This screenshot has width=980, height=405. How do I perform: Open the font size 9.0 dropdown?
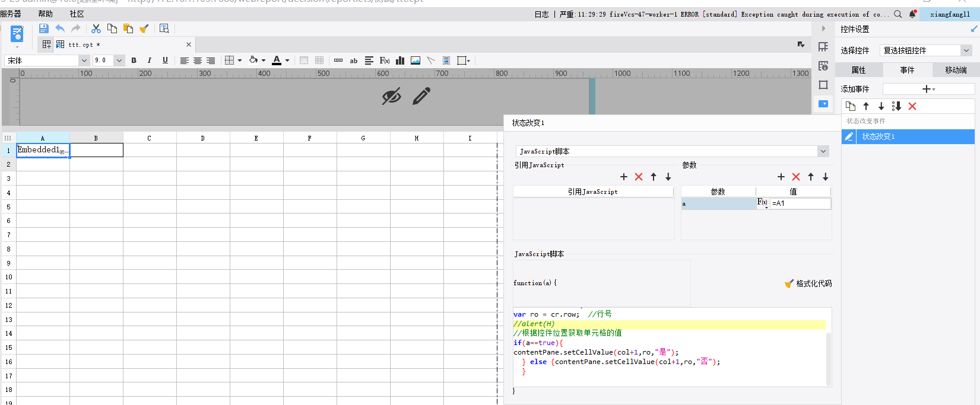coord(119,60)
